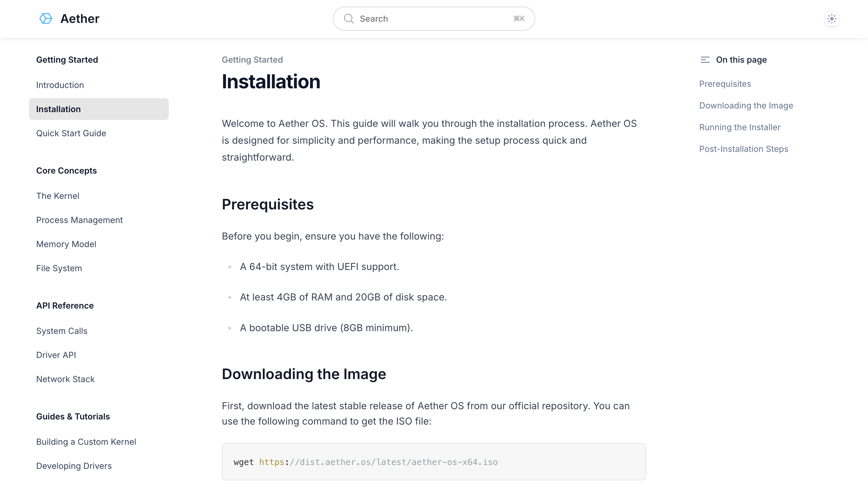
Task: Open the File System docs
Action: point(59,268)
